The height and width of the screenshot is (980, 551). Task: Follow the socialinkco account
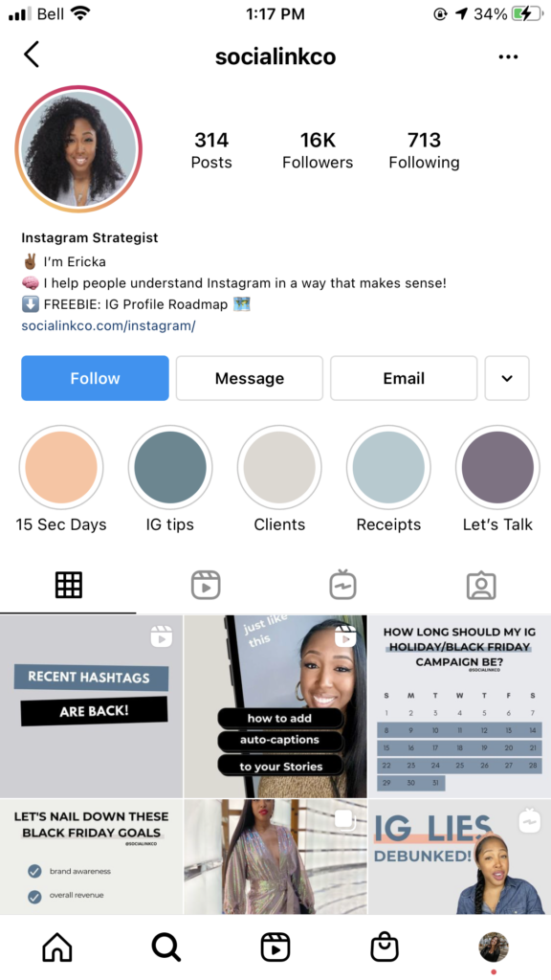click(x=95, y=378)
